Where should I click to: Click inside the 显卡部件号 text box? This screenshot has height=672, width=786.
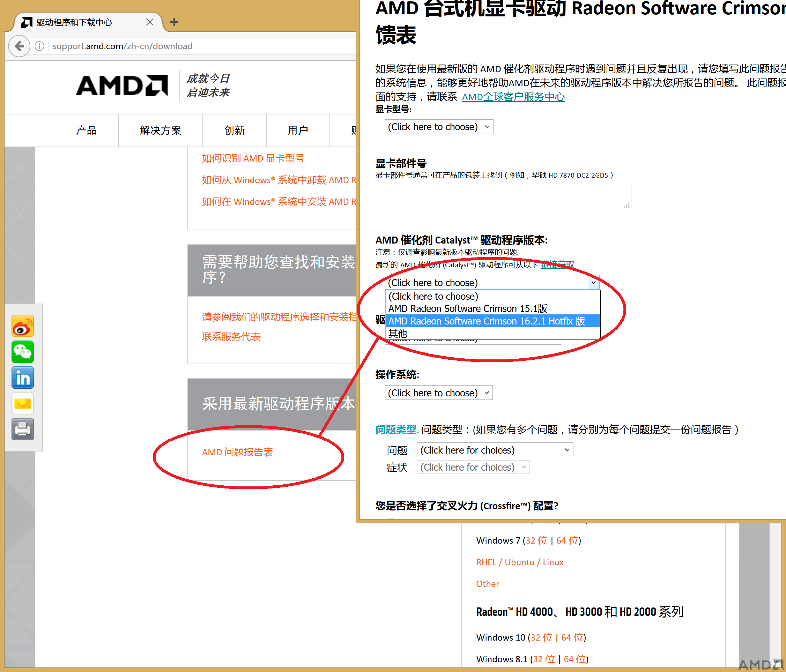[508, 196]
